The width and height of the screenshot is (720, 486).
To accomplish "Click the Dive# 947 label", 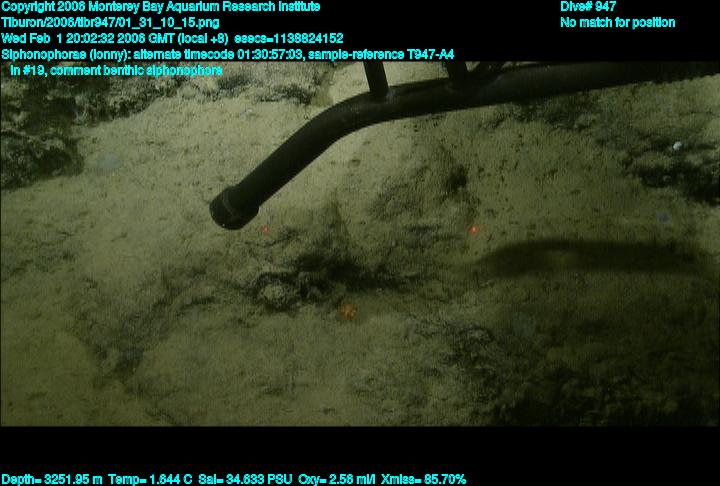I will [588, 6].
